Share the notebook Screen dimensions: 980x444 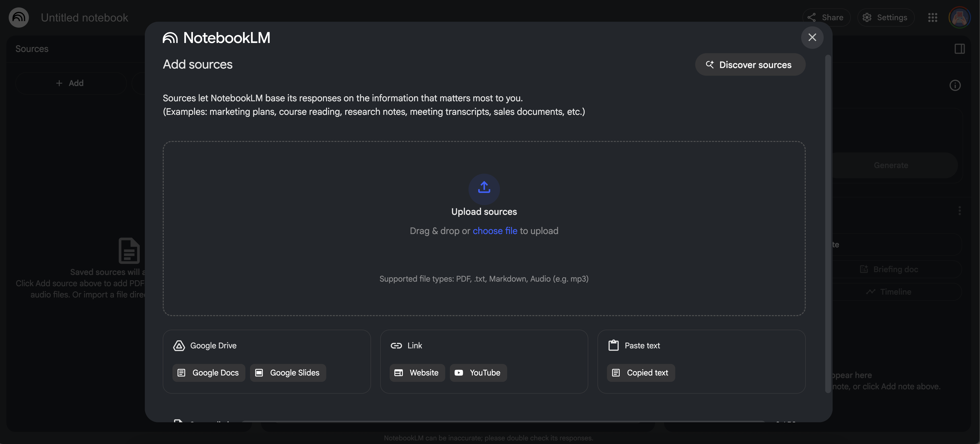(826, 17)
